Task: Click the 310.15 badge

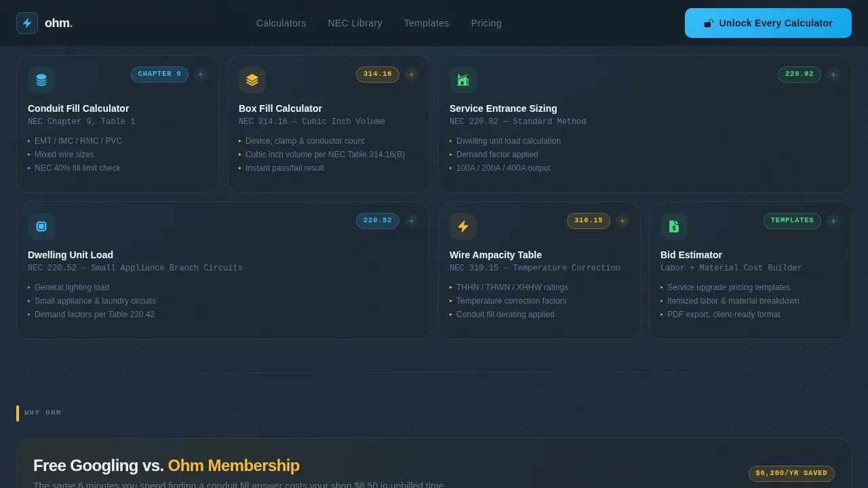Action: [589, 221]
